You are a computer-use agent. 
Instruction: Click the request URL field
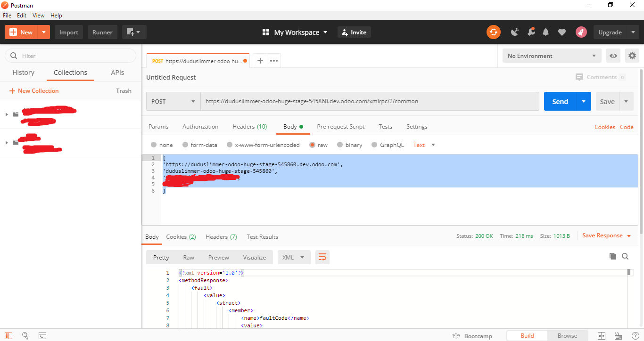[370, 101]
